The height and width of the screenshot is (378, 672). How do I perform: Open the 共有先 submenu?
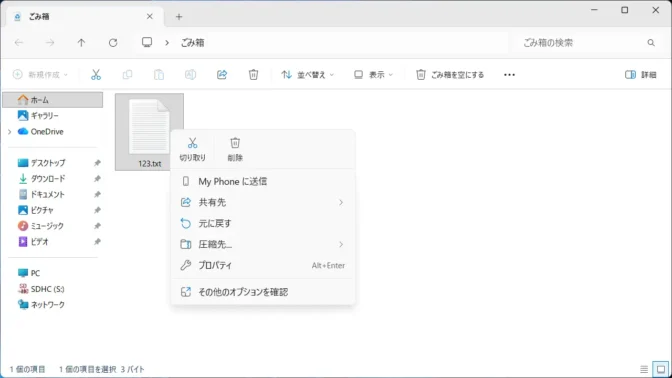pyautogui.click(x=263, y=202)
